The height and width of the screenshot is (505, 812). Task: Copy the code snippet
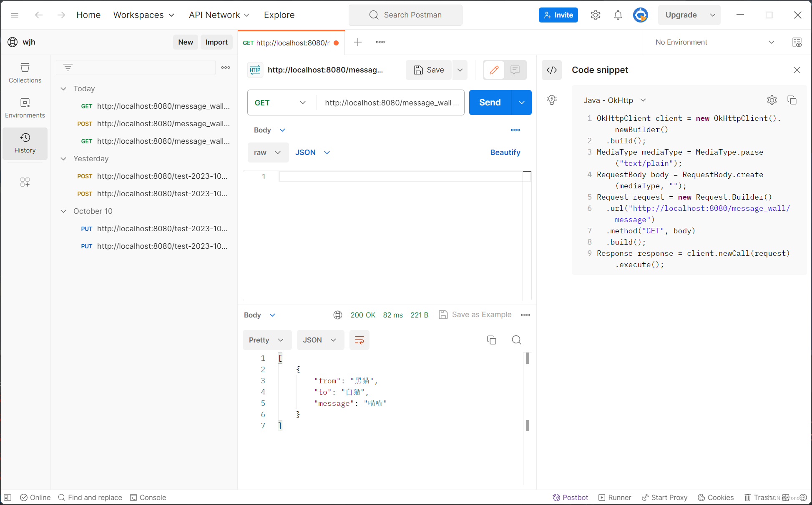(792, 100)
